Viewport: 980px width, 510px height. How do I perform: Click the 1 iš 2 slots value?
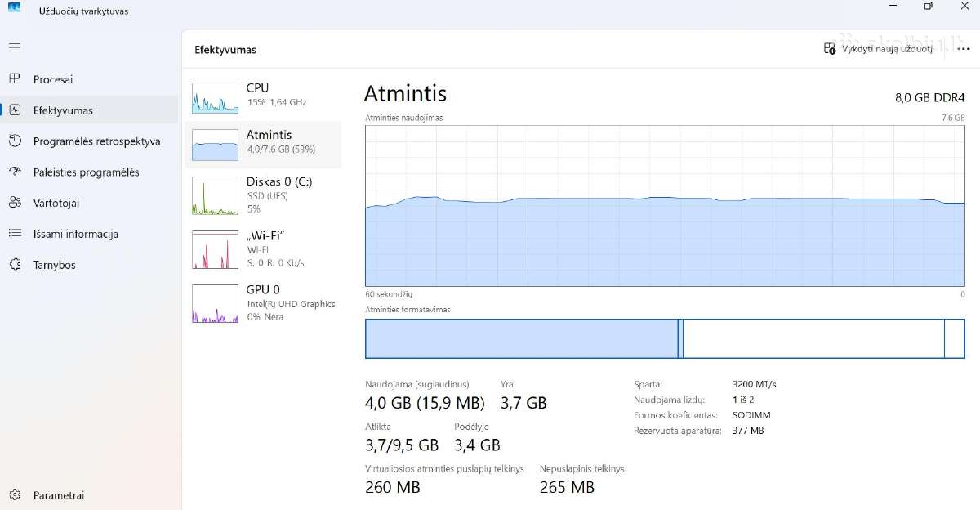click(743, 400)
